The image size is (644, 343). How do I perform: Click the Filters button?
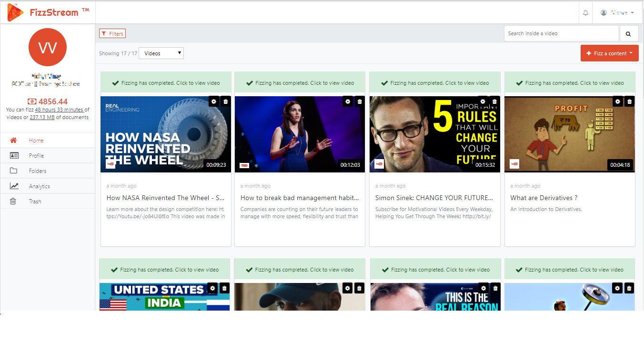112,33
